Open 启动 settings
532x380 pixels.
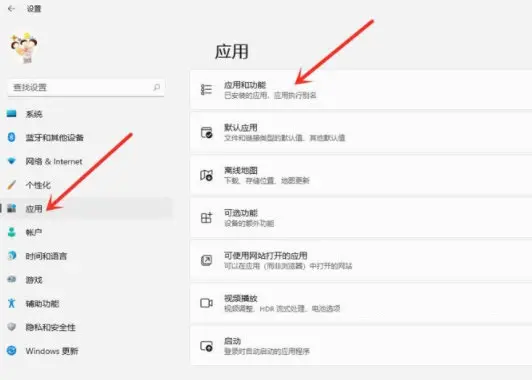361,346
